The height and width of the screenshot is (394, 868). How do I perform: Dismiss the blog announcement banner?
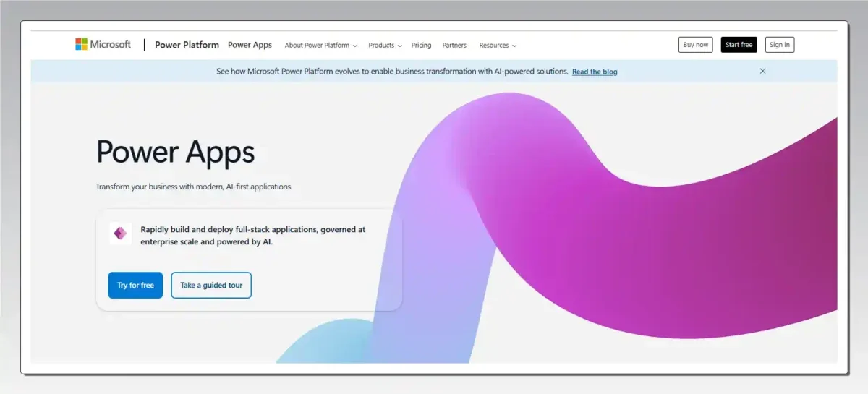762,72
